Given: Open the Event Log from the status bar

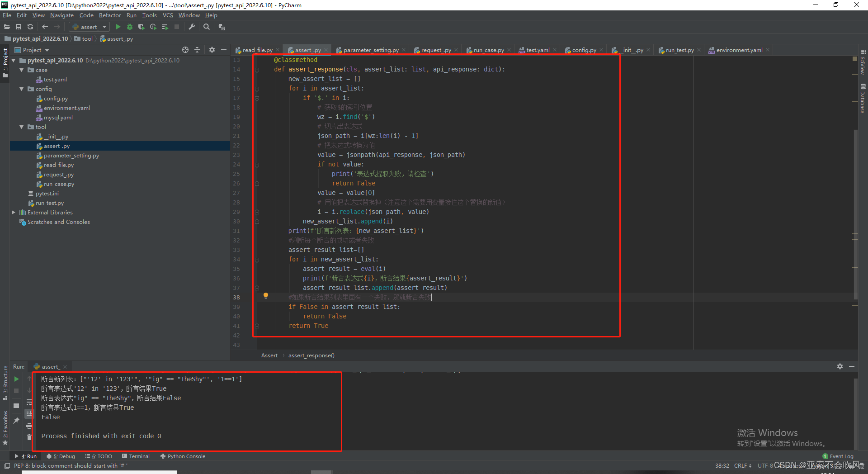Looking at the screenshot, I should [838, 456].
